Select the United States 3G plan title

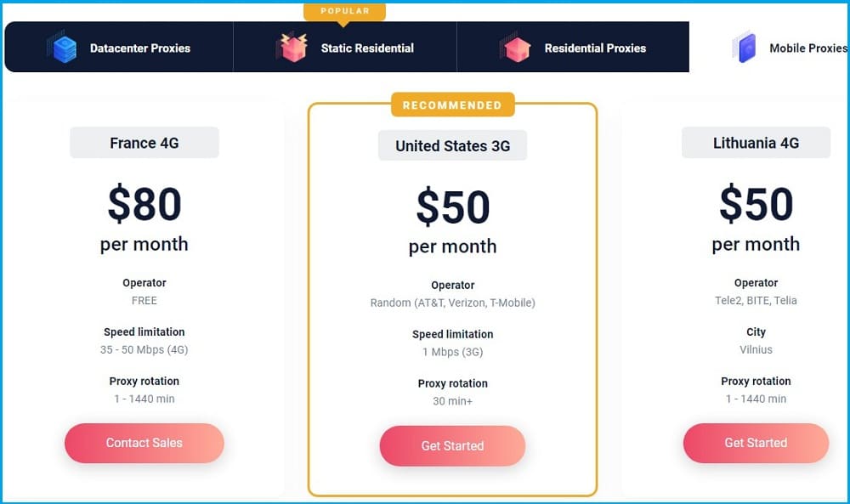(x=453, y=145)
